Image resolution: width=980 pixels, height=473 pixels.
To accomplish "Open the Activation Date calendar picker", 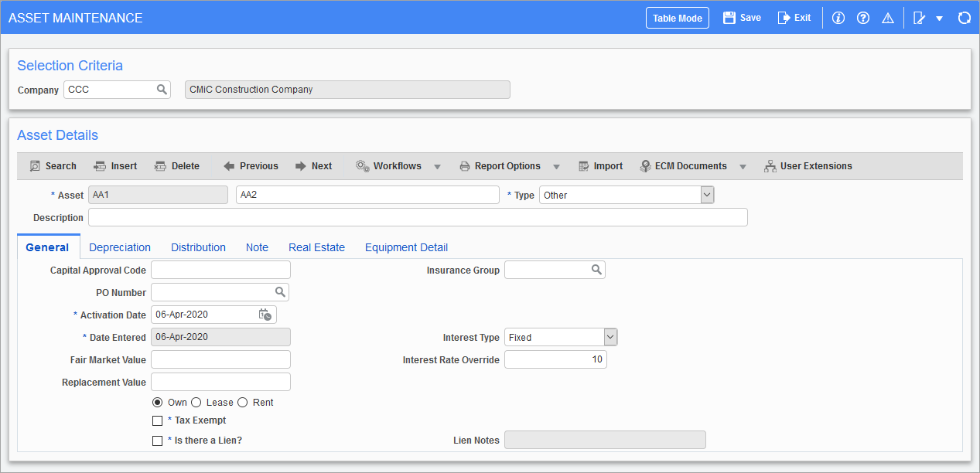I will click(x=265, y=314).
